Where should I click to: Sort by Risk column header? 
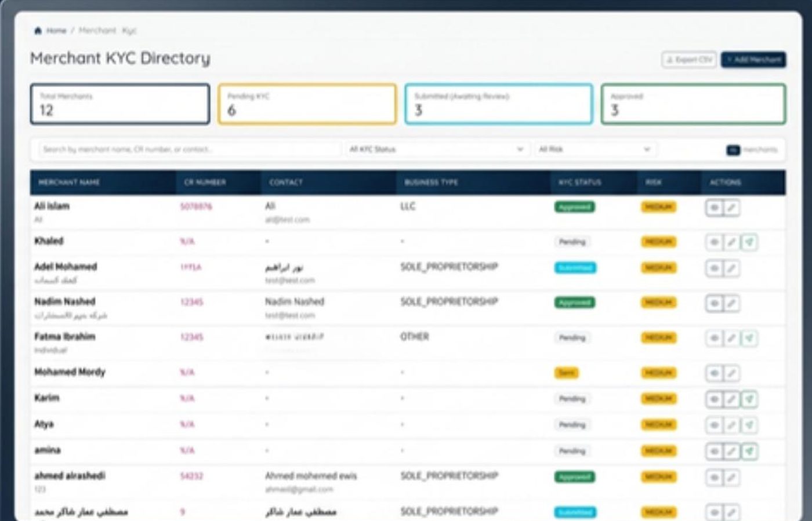(x=654, y=182)
